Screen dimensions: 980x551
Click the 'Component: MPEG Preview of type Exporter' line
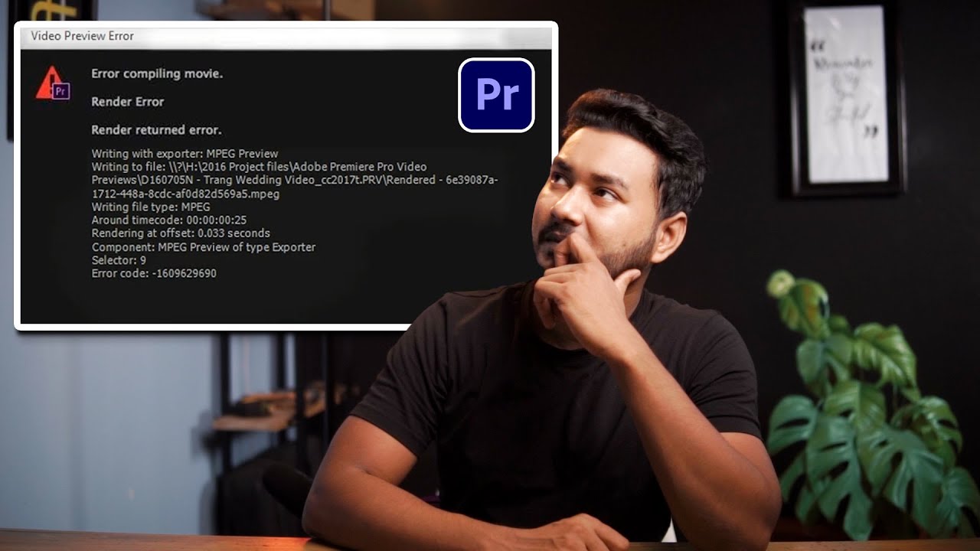coord(204,246)
